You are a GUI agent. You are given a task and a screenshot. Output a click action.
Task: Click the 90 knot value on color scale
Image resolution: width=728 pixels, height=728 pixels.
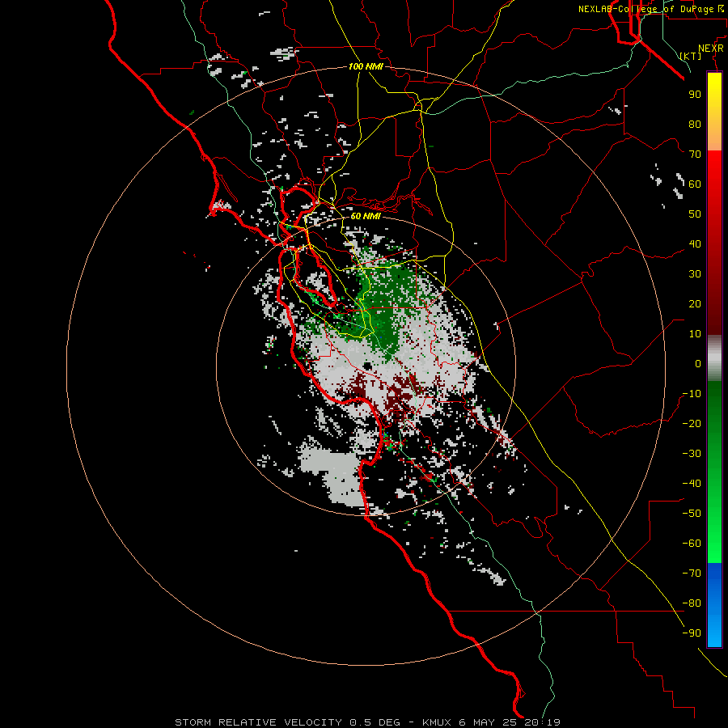[695, 95]
